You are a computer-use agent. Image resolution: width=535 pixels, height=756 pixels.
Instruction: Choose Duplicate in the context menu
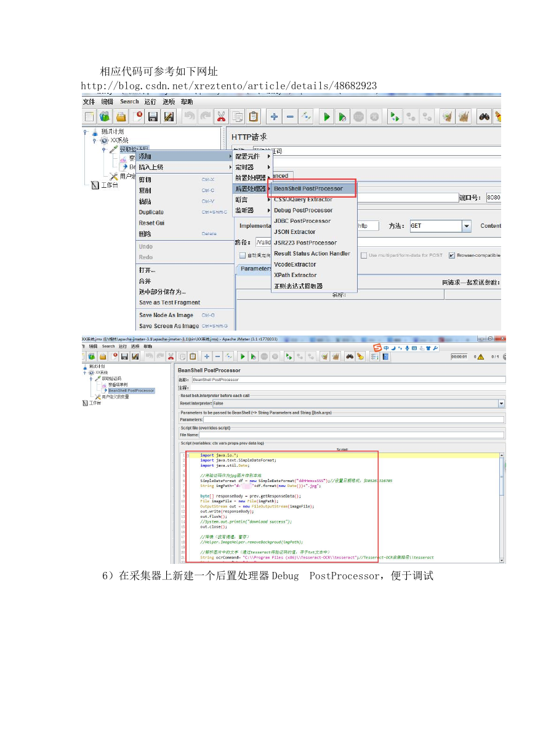click(185, 212)
